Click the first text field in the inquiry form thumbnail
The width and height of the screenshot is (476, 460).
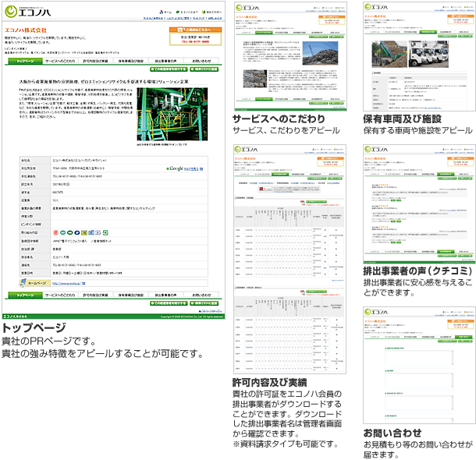pos(419,357)
